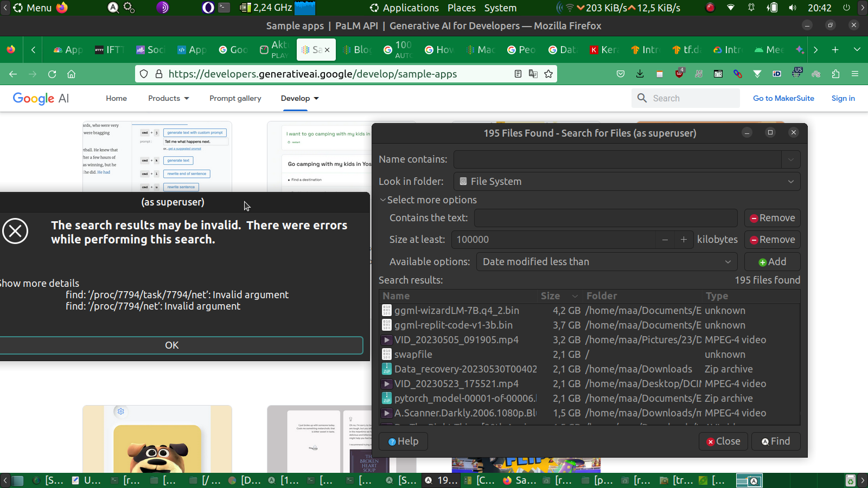
Task: Toggle reader view in the address bar
Action: 518,74
